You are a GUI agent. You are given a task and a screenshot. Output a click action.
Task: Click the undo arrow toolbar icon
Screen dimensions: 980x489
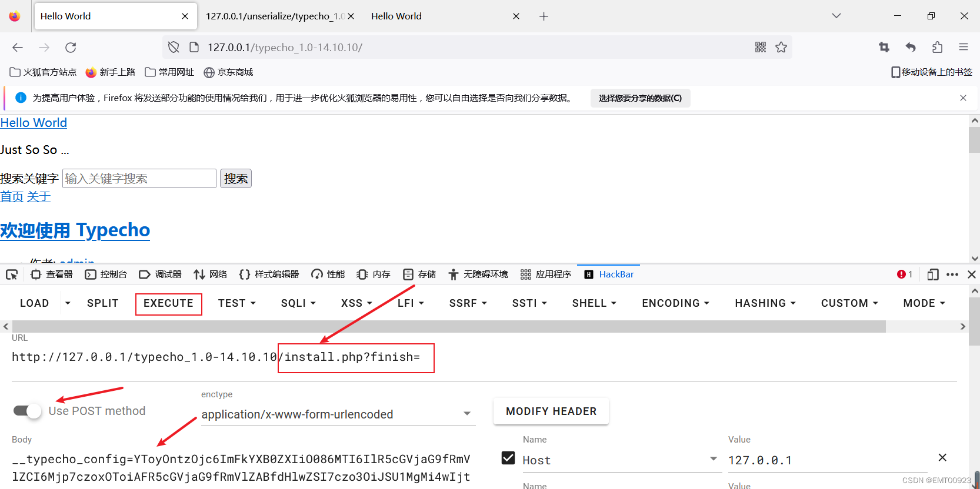(911, 47)
